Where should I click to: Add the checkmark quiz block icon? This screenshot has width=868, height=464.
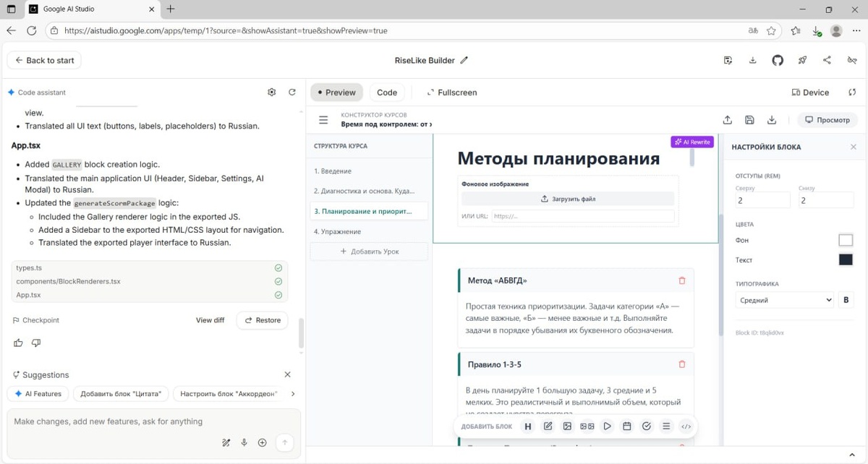point(647,426)
